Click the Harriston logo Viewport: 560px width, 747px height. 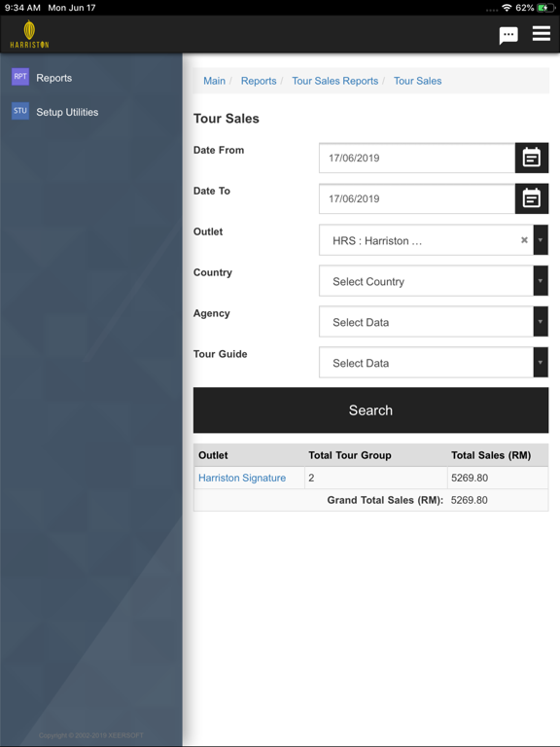(29, 34)
